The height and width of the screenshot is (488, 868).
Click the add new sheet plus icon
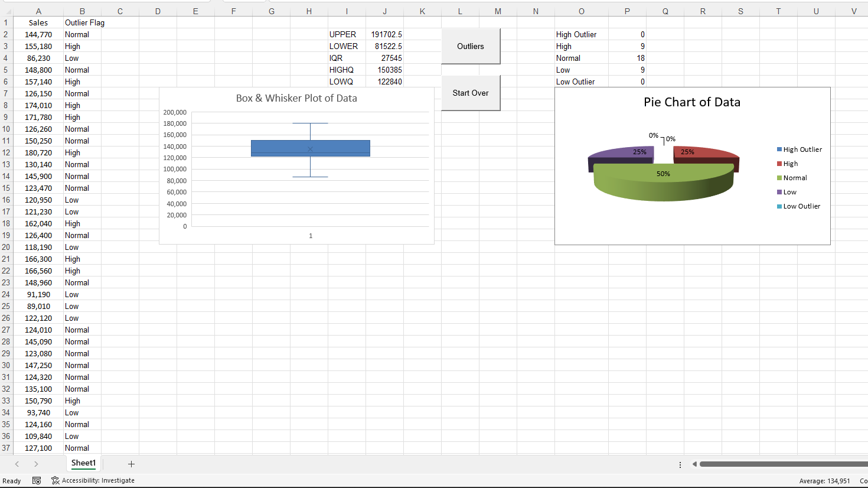(131, 464)
